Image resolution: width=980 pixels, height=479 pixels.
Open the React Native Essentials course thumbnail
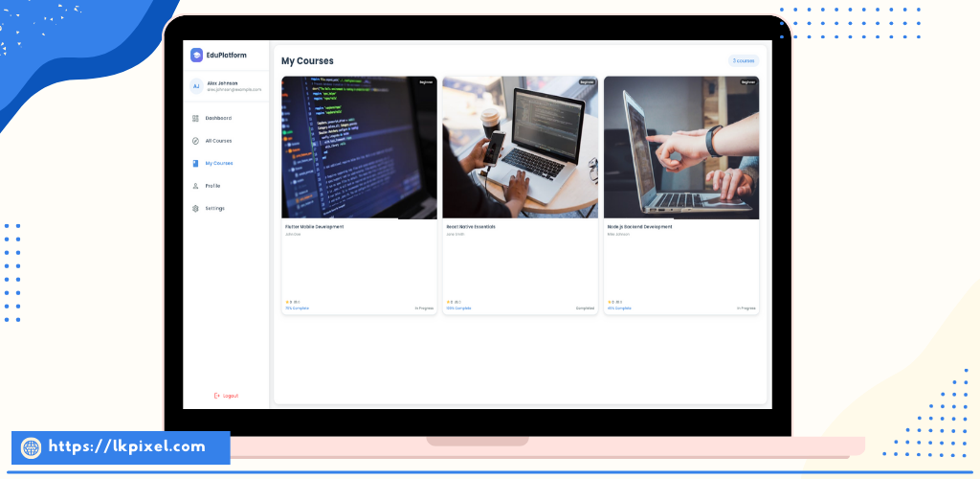520,148
